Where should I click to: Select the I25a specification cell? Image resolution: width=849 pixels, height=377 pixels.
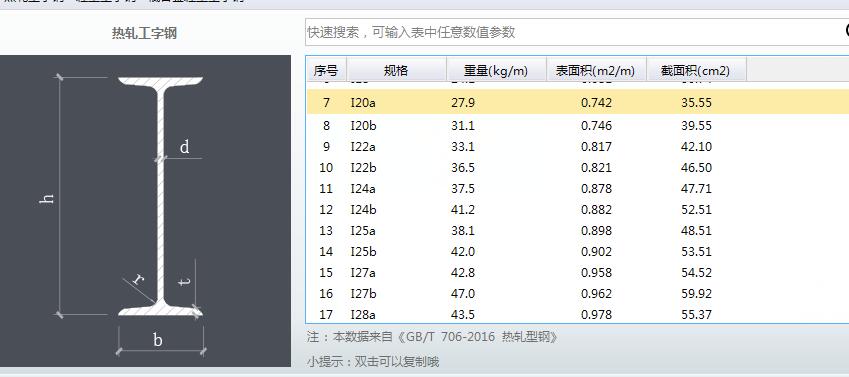point(363,231)
